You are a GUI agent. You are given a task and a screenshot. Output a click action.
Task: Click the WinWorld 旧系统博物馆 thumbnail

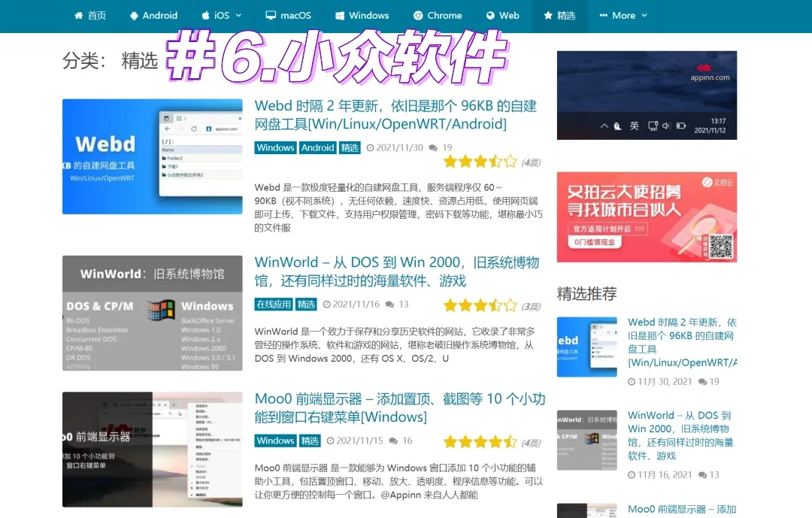click(x=152, y=313)
